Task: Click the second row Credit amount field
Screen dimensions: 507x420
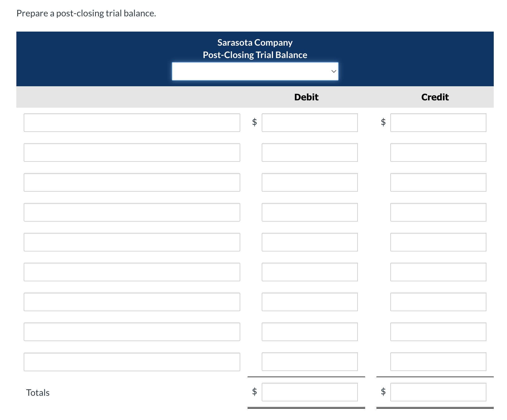Action: coord(438,152)
